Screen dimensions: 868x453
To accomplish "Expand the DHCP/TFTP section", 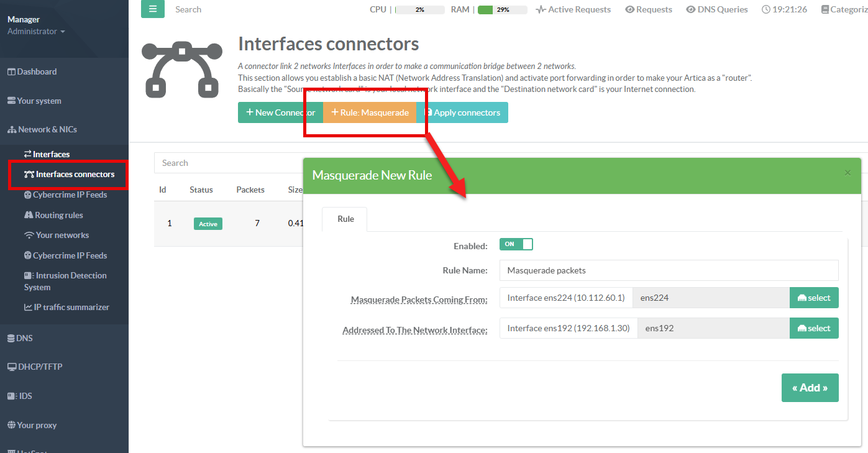I will [37, 367].
